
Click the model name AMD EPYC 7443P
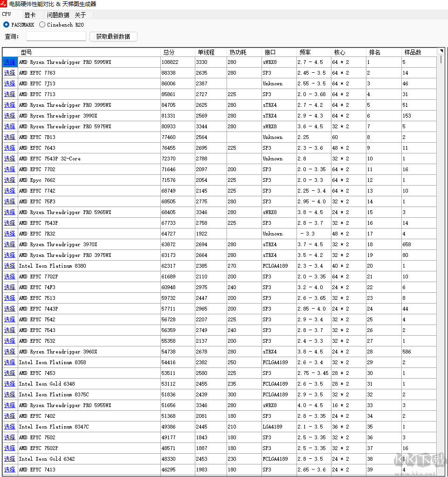pyautogui.click(x=39, y=309)
